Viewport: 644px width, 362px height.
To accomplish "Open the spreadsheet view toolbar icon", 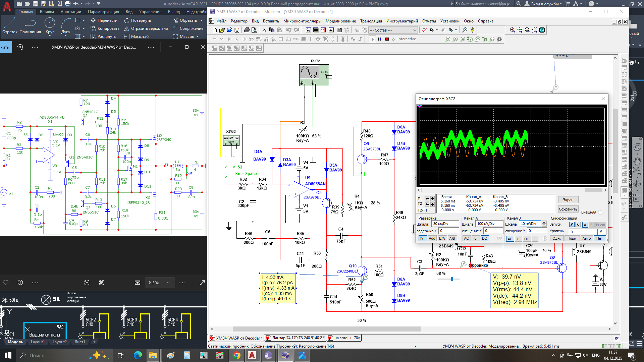I will click(316, 30).
